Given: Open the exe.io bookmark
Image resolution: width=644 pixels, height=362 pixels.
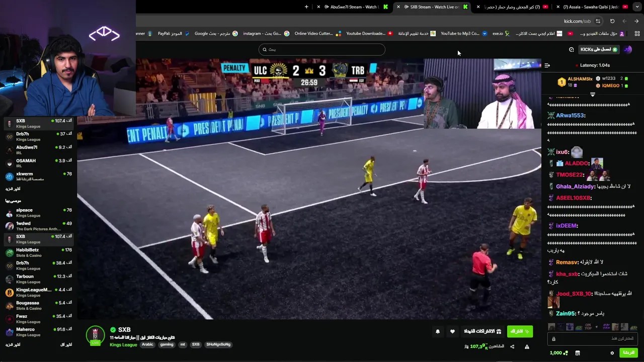Looking at the screenshot, I should pos(501,34).
